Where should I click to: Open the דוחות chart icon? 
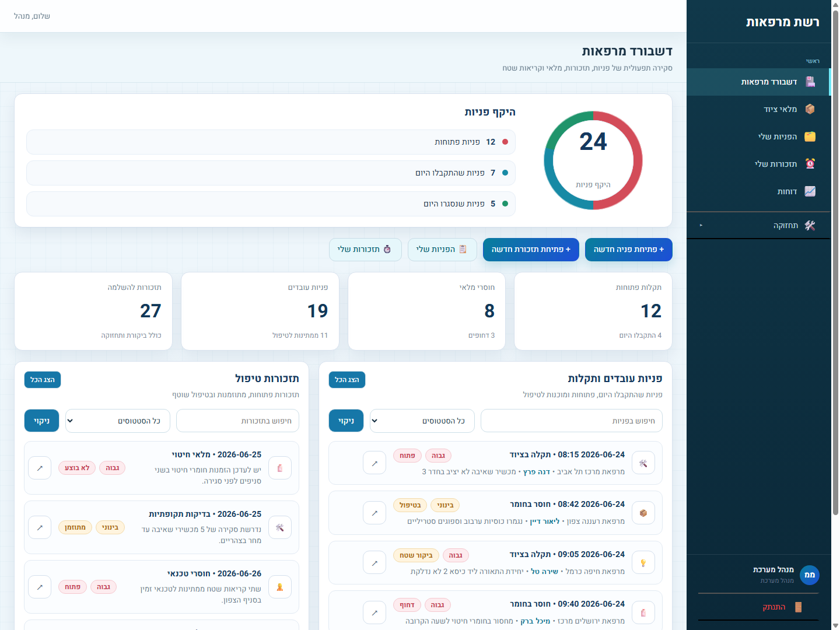810,191
